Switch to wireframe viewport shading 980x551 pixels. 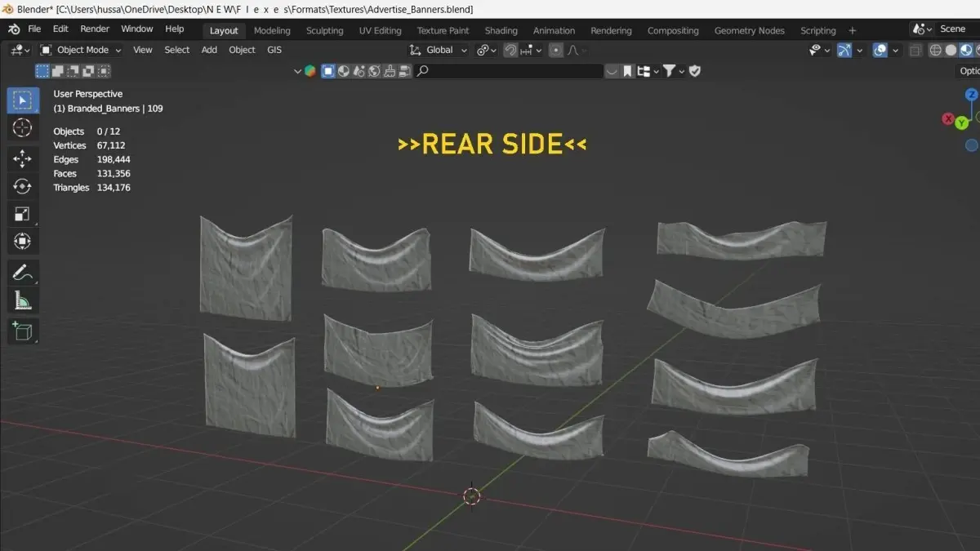coord(935,50)
